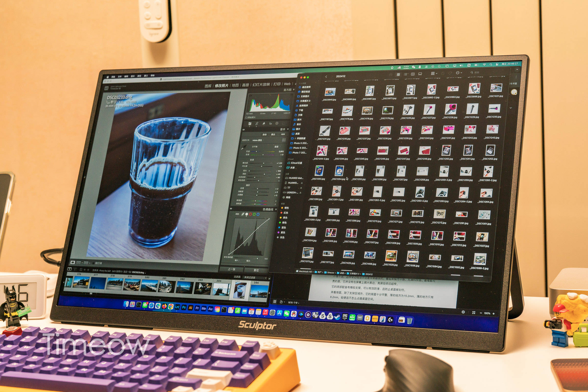Switch to the 图库 module tab

(208, 86)
